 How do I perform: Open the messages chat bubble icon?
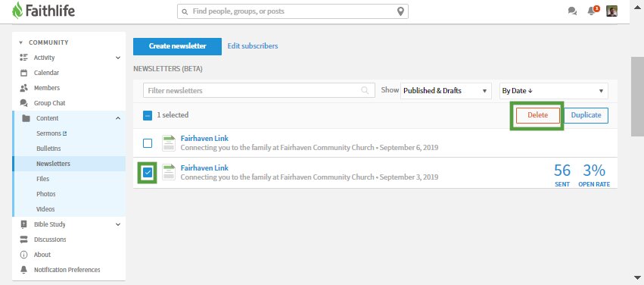pyautogui.click(x=572, y=11)
